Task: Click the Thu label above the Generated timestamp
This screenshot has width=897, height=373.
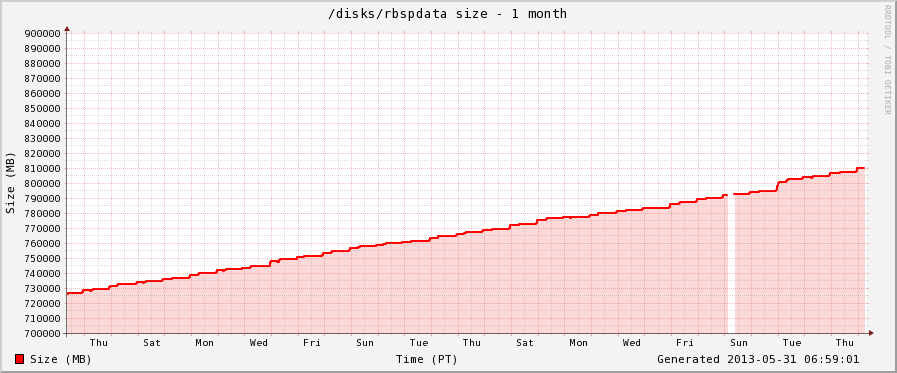Action: tap(845, 343)
